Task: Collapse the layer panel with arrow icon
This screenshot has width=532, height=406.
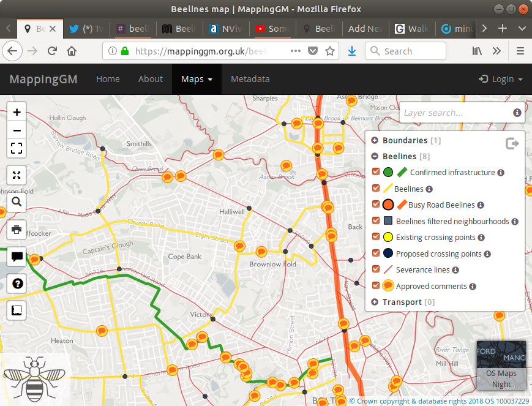Action: 512,143
